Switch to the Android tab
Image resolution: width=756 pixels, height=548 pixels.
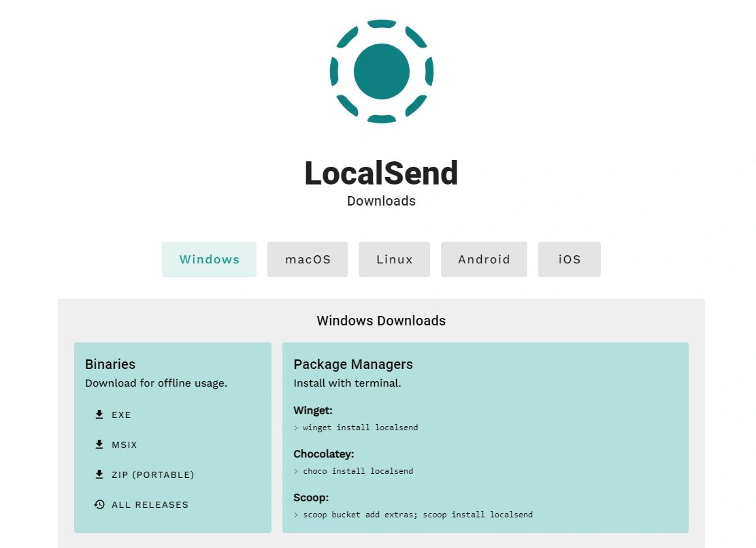coord(484,259)
